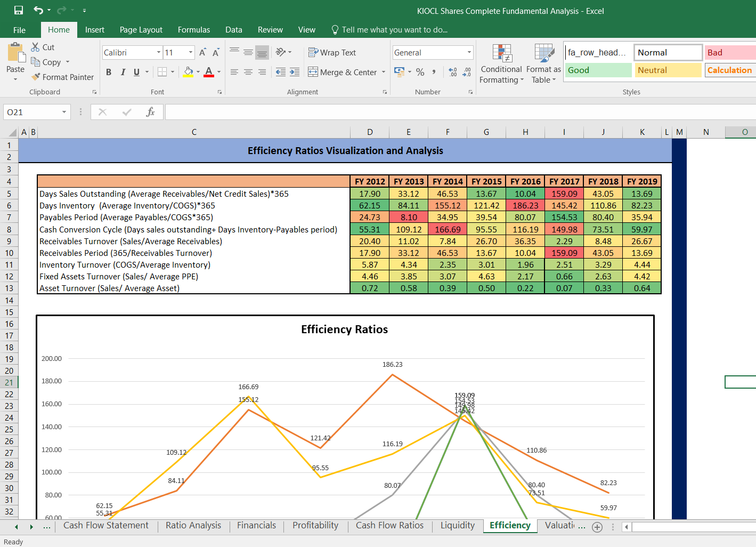
Task: Click Align Right icon
Action: click(x=262, y=72)
